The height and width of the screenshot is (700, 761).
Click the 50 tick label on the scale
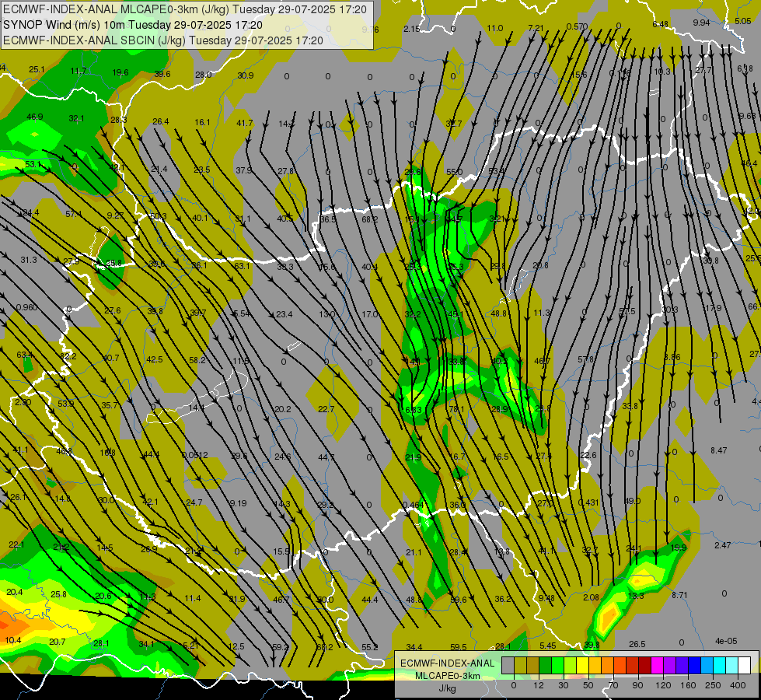(588, 685)
